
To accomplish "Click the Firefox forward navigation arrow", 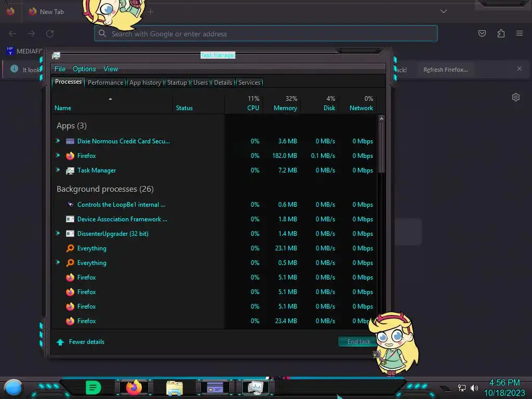I will (x=31, y=34).
